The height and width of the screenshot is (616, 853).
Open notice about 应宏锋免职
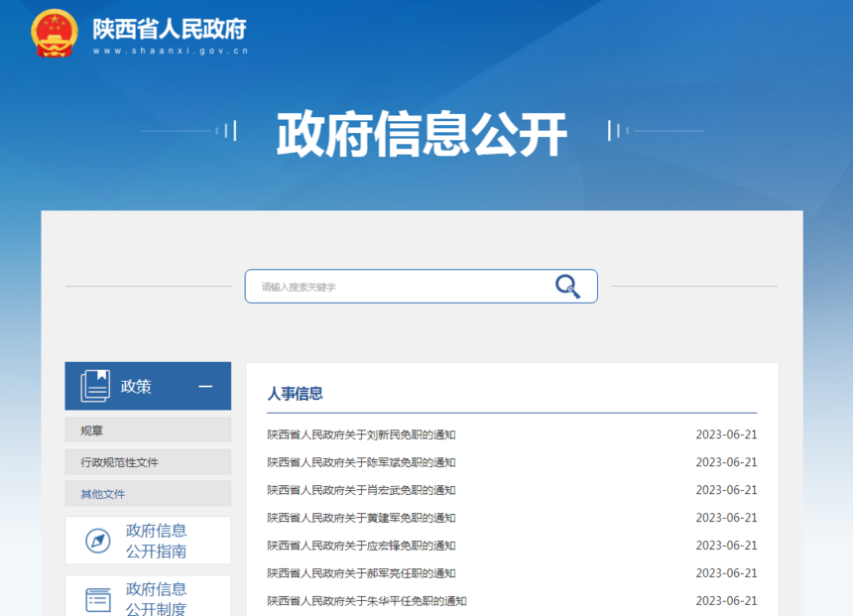click(361, 546)
